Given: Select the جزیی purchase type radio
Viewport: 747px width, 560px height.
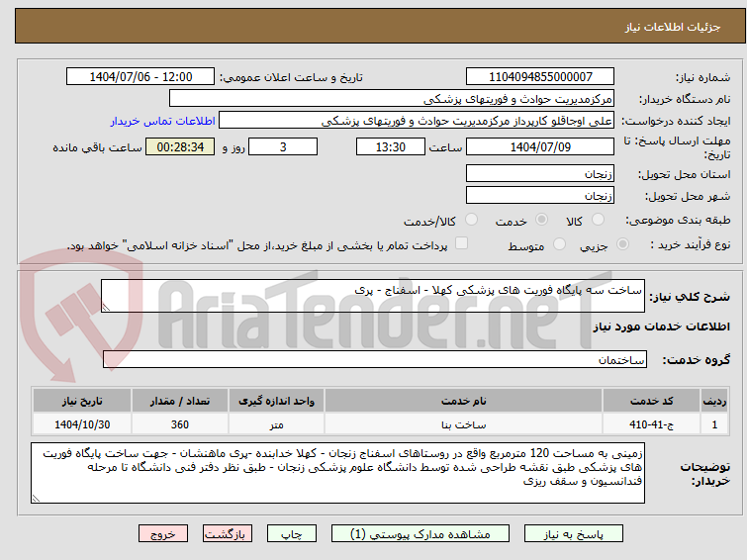Looking at the screenshot, I should coord(622,244).
